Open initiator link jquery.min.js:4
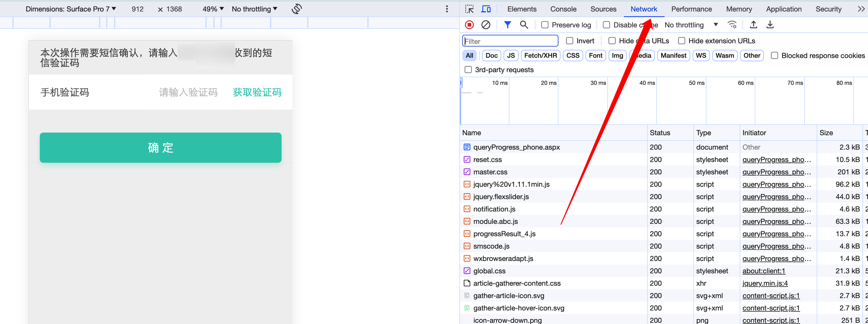The image size is (868, 324). pos(765,283)
